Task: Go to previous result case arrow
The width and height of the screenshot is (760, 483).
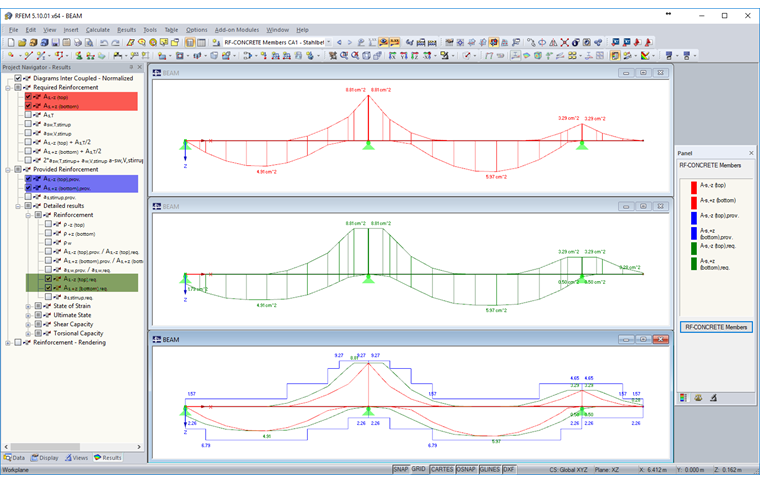Action: [x=339, y=43]
